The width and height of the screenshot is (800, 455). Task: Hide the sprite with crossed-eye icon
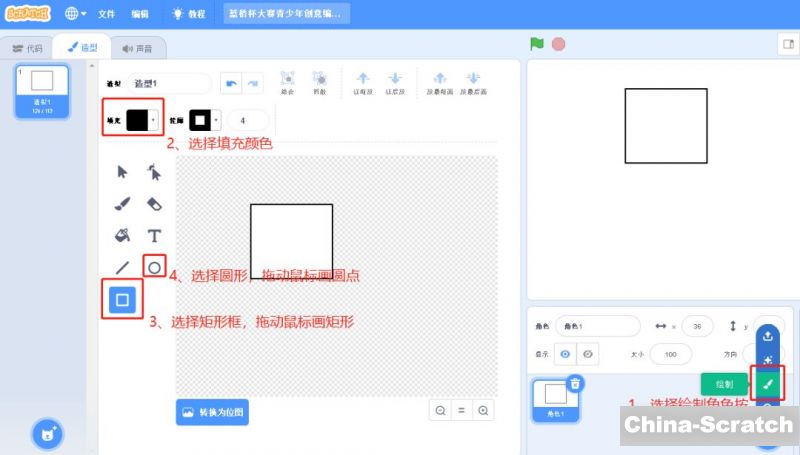tap(588, 354)
